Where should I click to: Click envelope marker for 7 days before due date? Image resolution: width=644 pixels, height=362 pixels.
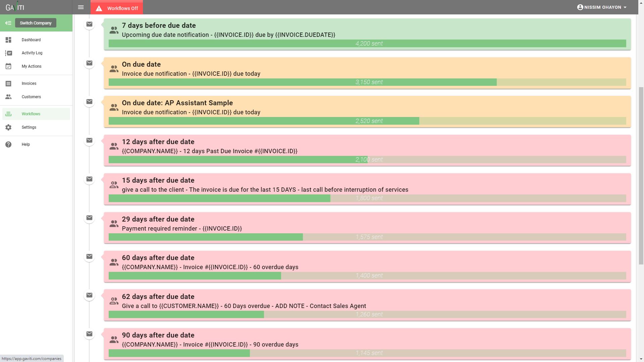[x=89, y=24]
